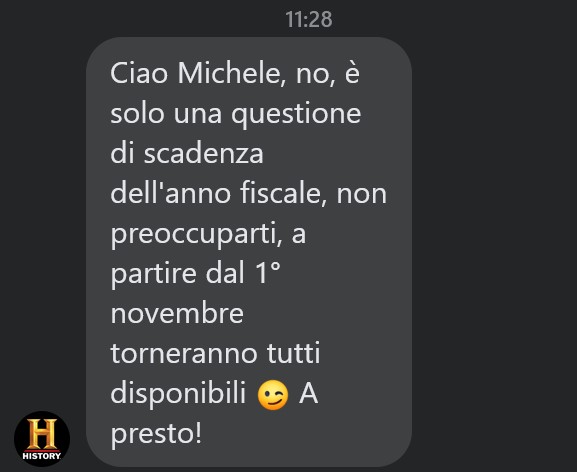Click the word 'Ciao' at message start
Viewport: 577px width, 472px height.
(x=139, y=73)
